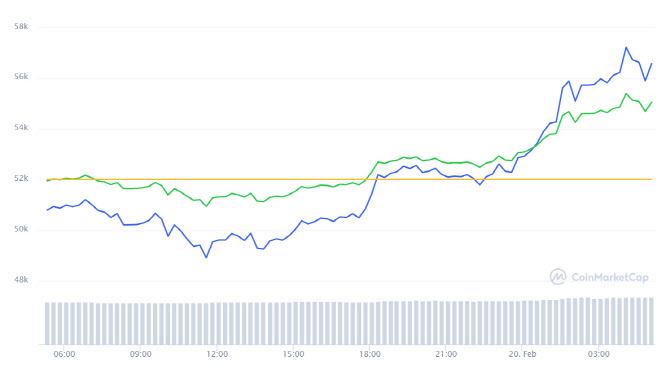670x370 pixels.
Task: Click the blue line's highest peak
Action: [x=626, y=47]
